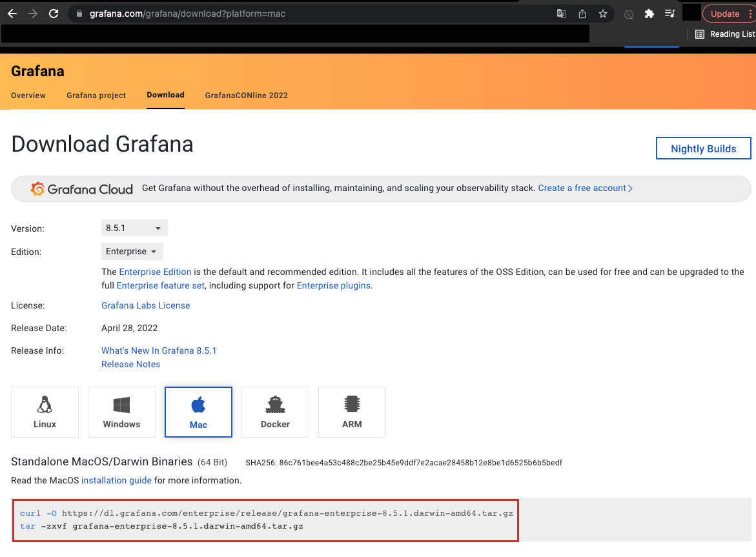
Task: Open the GrafanaCONline 2022 tab
Action: [247, 96]
